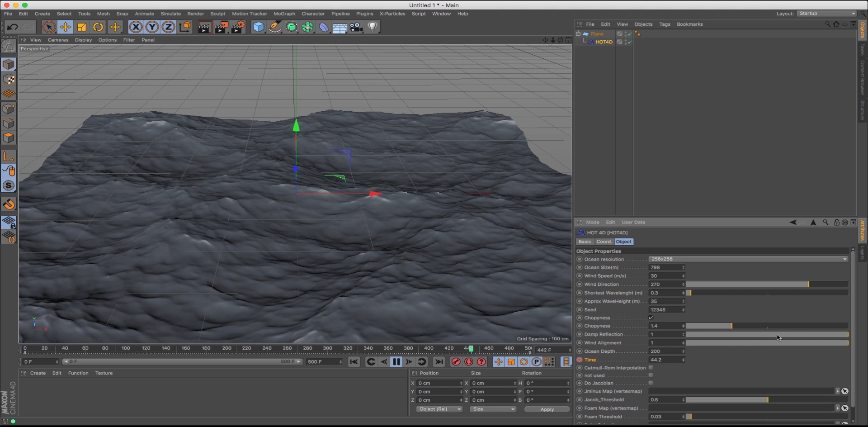Image resolution: width=868 pixels, height=427 pixels.
Task: Click timeline frame 200 marker
Action: (x=226, y=349)
